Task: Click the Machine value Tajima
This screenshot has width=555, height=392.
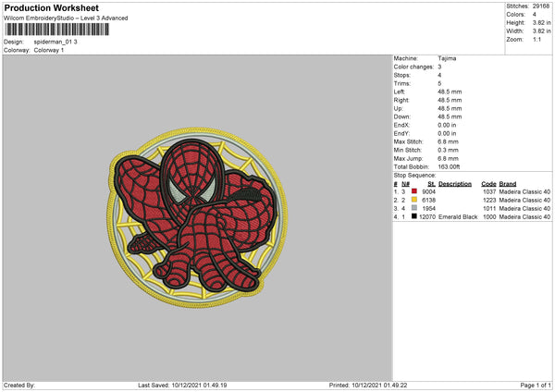Action: coord(447,58)
